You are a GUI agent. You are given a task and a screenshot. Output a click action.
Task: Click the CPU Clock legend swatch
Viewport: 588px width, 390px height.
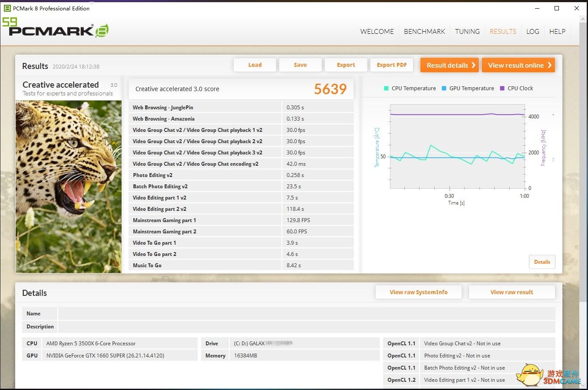[502, 88]
